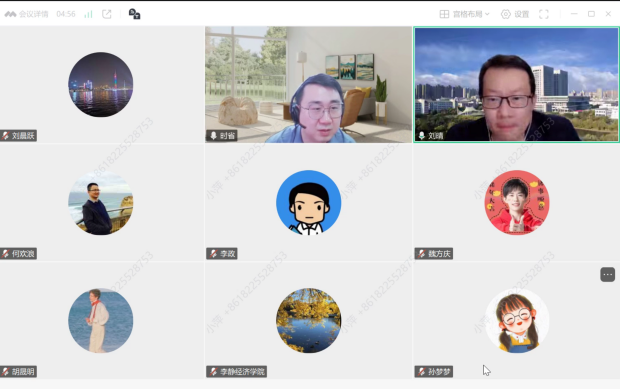Open settings via the gear icon
The height and width of the screenshot is (389, 620).
tap(506, 14)
